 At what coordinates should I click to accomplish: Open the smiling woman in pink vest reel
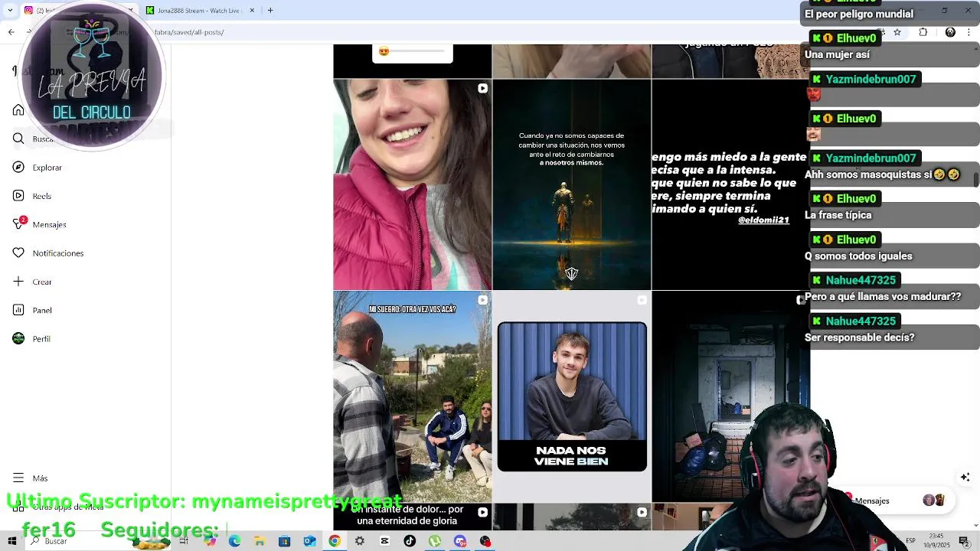pyautogui.click(x=413, y=184)
